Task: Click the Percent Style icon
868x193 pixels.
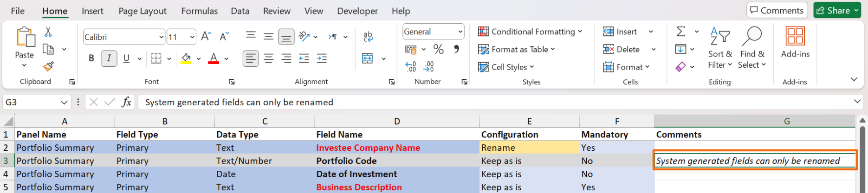Action: (438, 49)
